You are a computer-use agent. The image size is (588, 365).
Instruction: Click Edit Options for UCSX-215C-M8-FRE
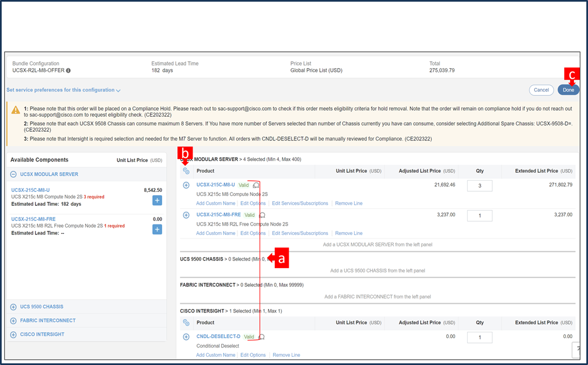(253, 233)
